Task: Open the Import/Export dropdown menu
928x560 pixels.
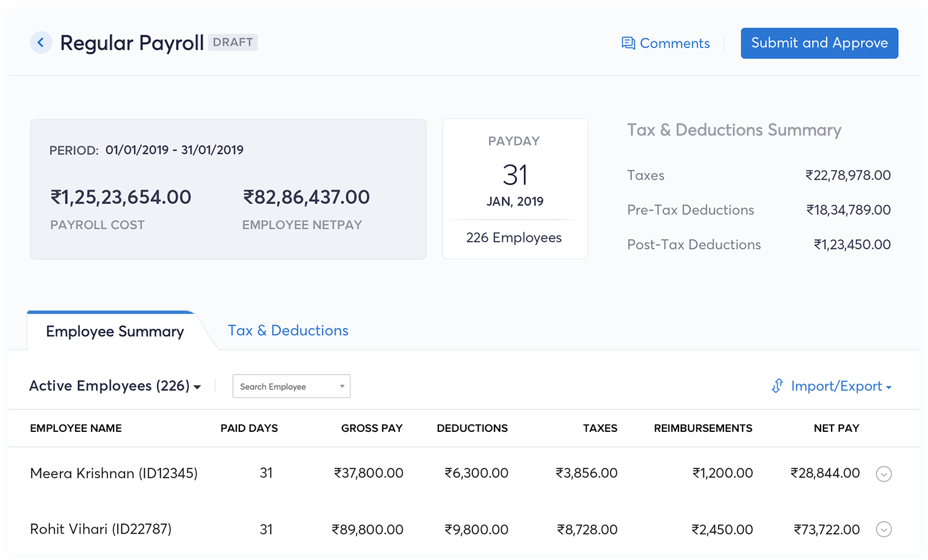Action: coord(888,387)
